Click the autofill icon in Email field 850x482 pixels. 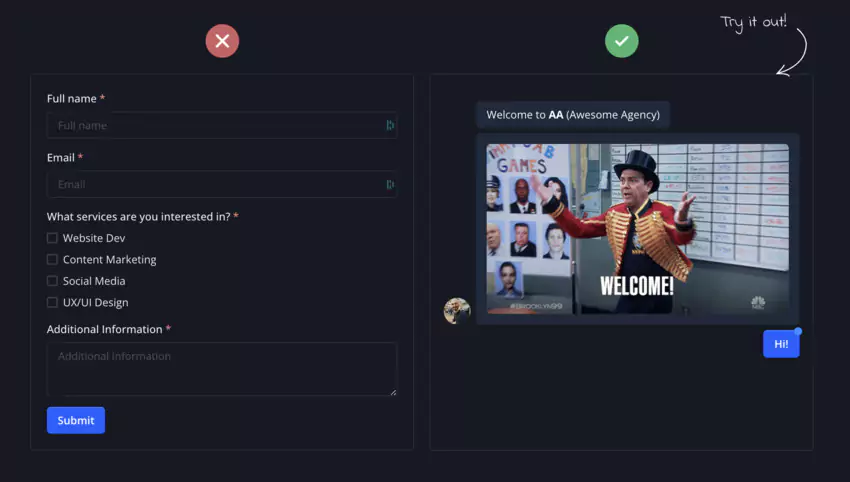tap(390, 184)
